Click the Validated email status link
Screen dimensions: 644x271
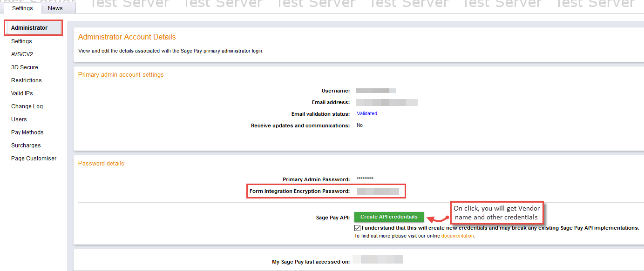[x=367, y=113]
